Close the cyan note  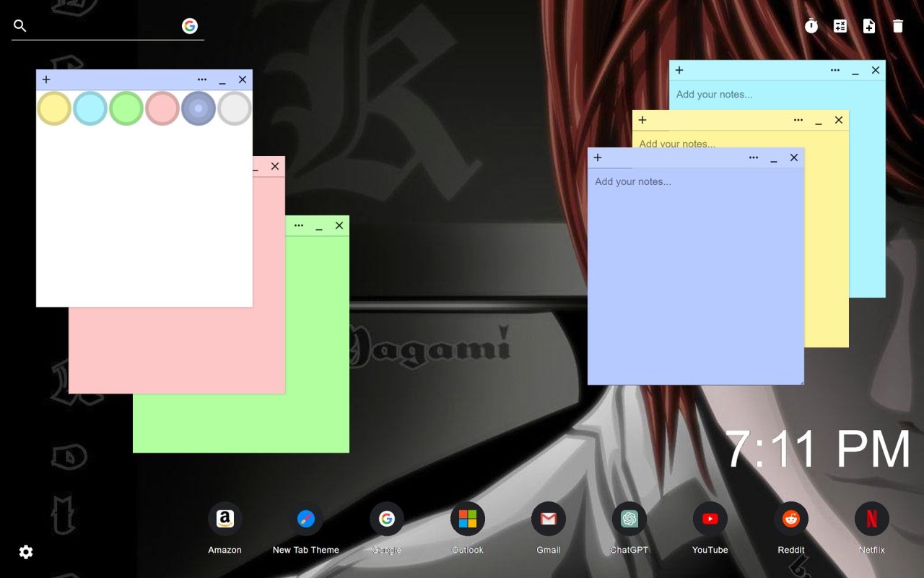tap(876, 70)
